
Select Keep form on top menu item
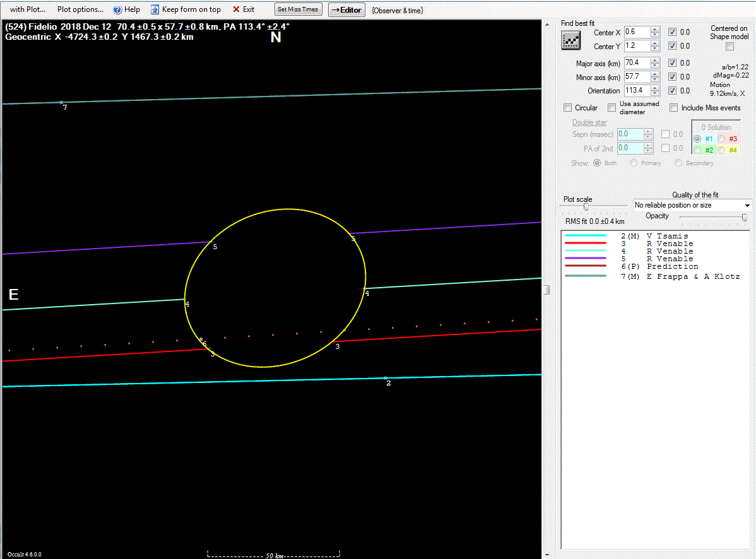pyautogui.click(x=186, y=9)
